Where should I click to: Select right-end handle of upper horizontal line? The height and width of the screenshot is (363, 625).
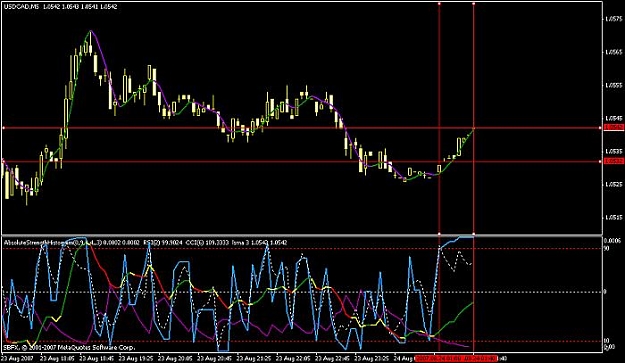pos(601,128)
